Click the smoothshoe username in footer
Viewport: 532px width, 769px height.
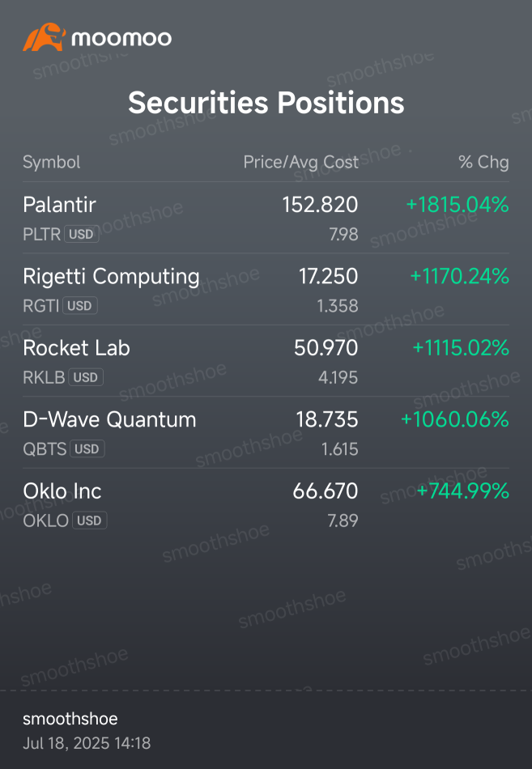click(70, 719)
